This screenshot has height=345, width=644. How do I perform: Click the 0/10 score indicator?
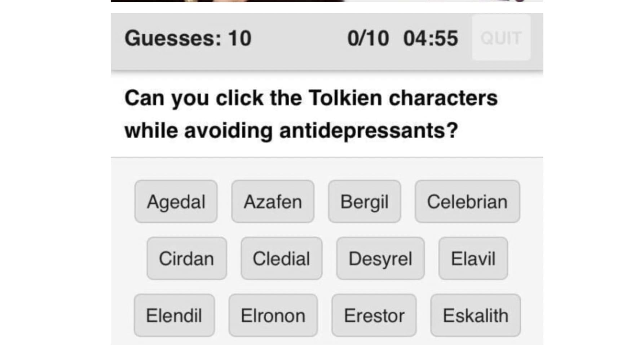[x=368, y=38]
